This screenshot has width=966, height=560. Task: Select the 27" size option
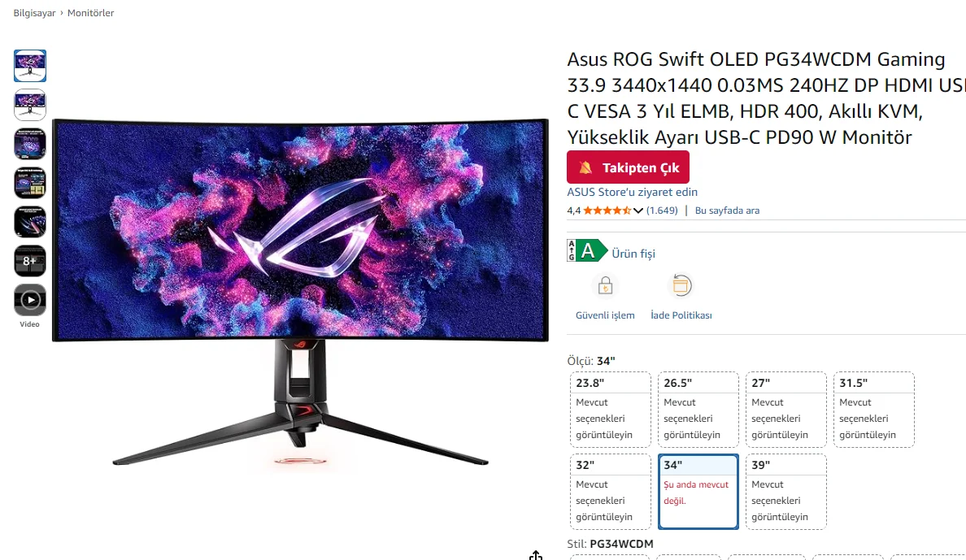pos(785,409)
